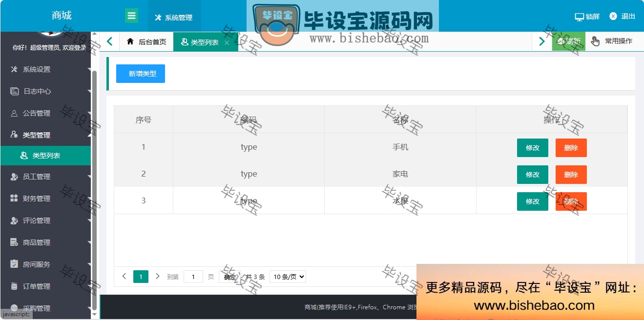Click 修改 in row 3
Screen dimensions: 644x320
click(x=533, y=201)
